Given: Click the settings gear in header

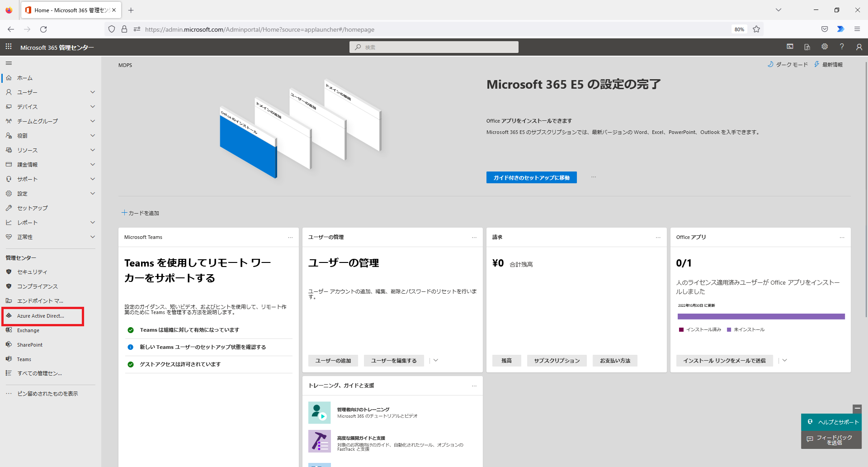Looking at the screenshot, I should point(825,47).
